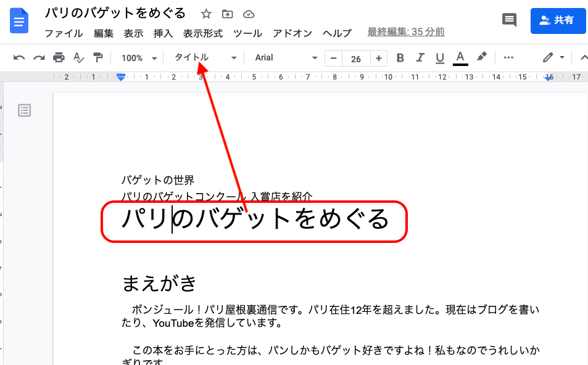Check cloud save status icon
588x365 pixels.
(249, 14)
